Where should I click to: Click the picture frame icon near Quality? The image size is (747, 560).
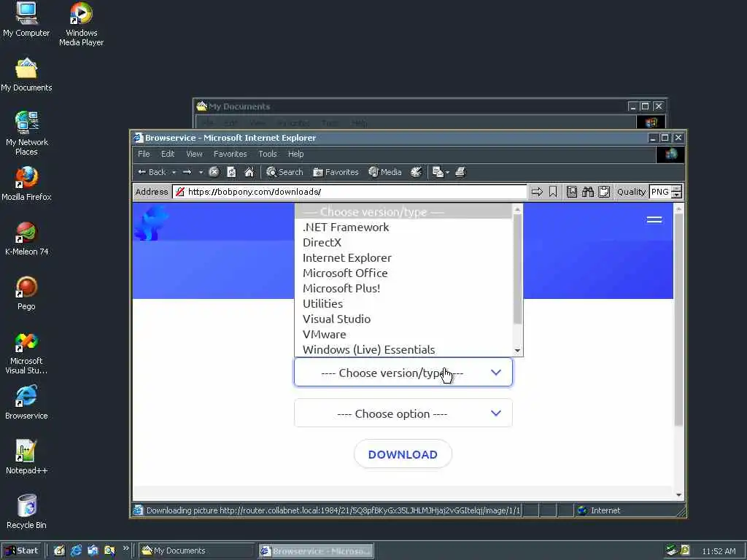[572, 192]
